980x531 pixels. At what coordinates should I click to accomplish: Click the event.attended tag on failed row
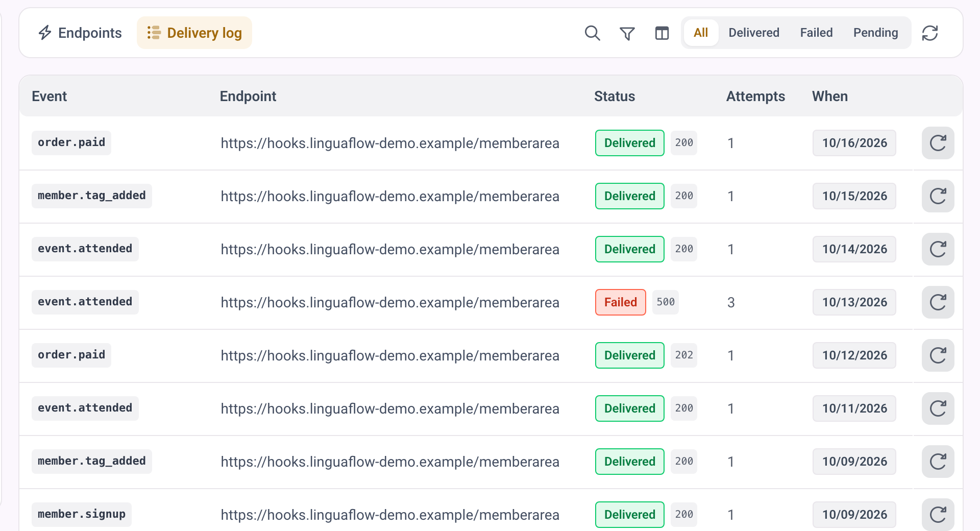85,302
